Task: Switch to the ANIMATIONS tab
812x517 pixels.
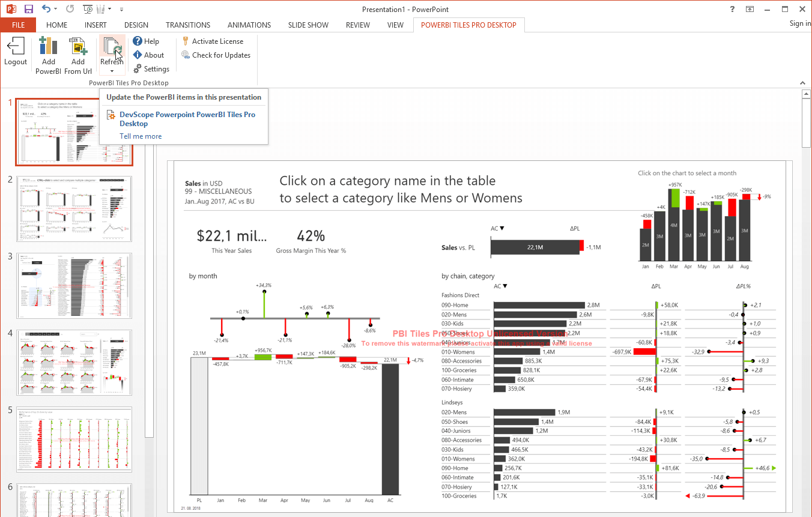Action: click(x=249, y=25)
